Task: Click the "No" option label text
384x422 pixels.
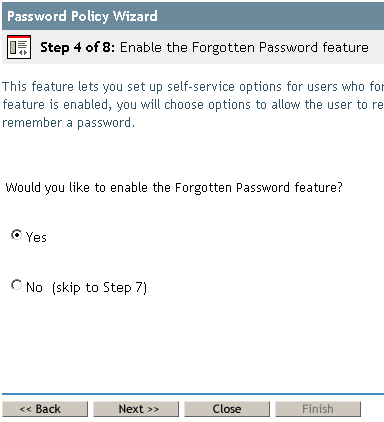Action: [34, 287]
